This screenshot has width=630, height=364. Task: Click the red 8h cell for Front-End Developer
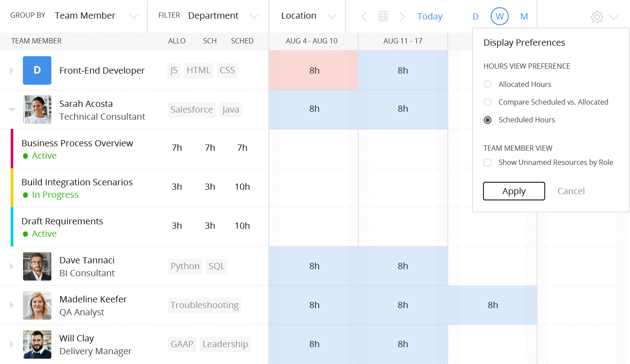coord(314,70)
